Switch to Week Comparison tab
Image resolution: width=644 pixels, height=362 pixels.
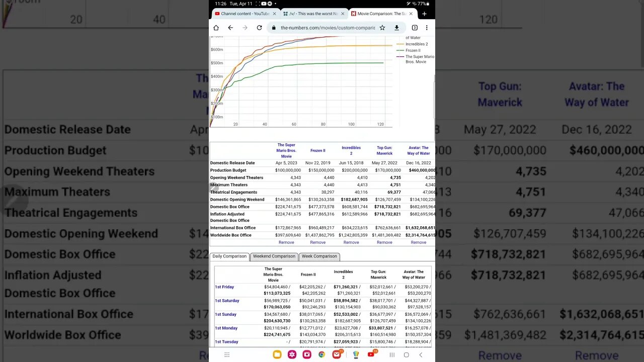319,256
